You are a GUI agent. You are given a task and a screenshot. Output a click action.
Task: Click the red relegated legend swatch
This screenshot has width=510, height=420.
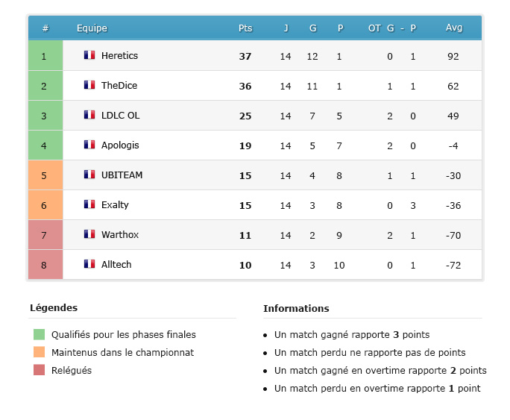[39, 370]
